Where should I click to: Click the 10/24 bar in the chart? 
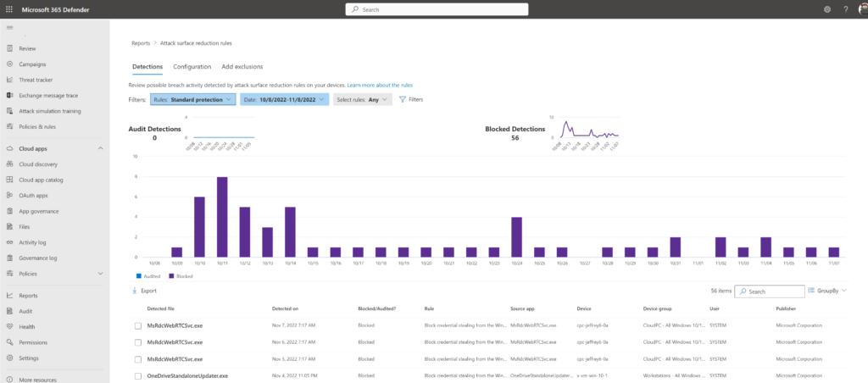(516, 237)
